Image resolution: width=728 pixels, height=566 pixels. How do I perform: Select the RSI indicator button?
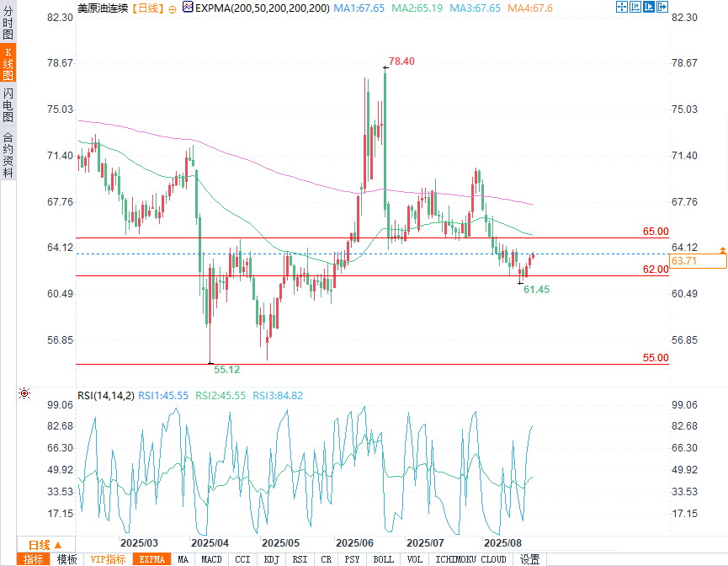click(300, 559)
